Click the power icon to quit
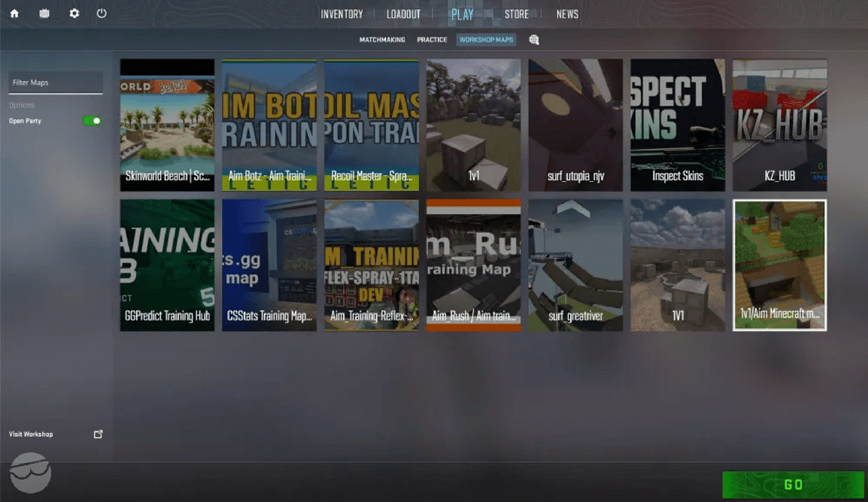868x502 pixels. [x=102, y=13]
